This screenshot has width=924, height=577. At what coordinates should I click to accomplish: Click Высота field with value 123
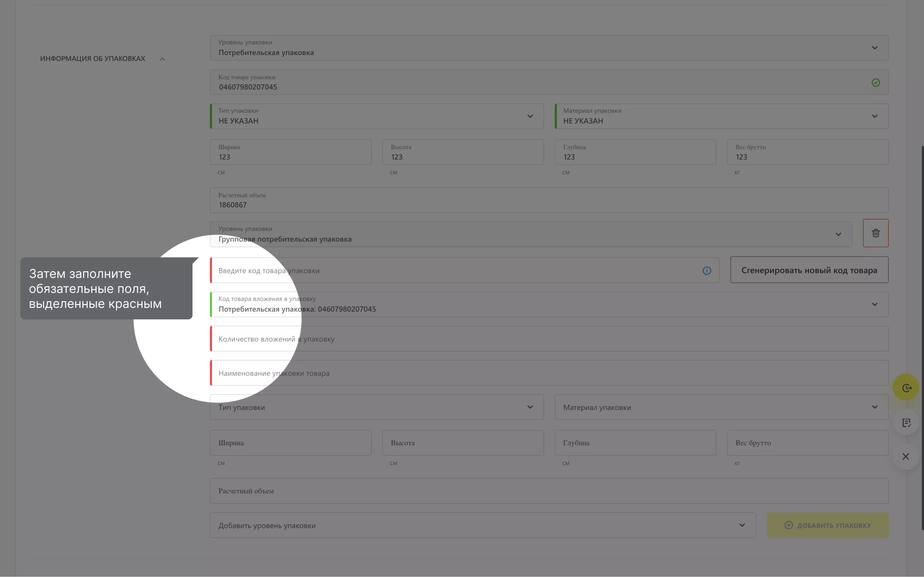[x=463, y=152]
